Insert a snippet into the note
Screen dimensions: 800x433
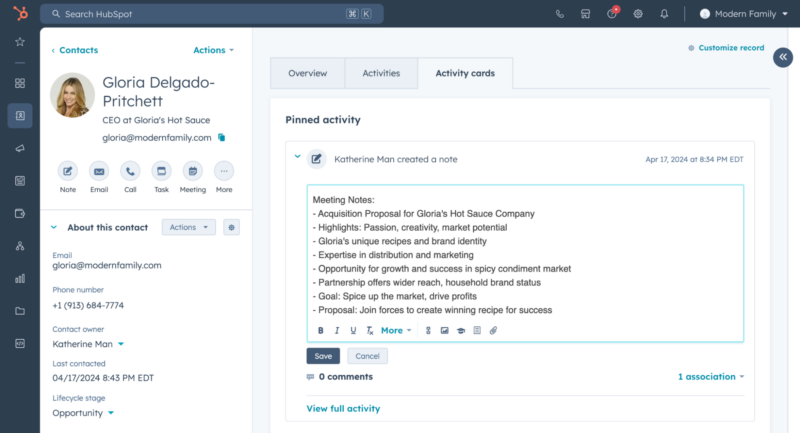click(477, 330)
